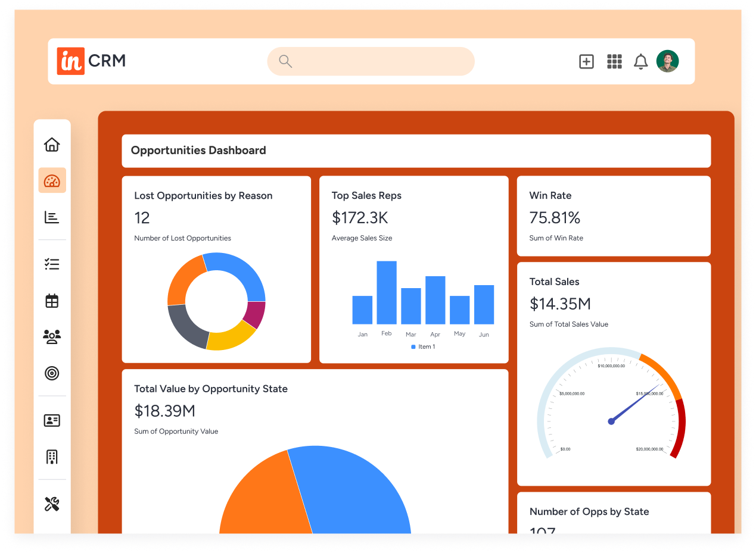
Task: Open the building Companies icon
Action: pos(52,457)
